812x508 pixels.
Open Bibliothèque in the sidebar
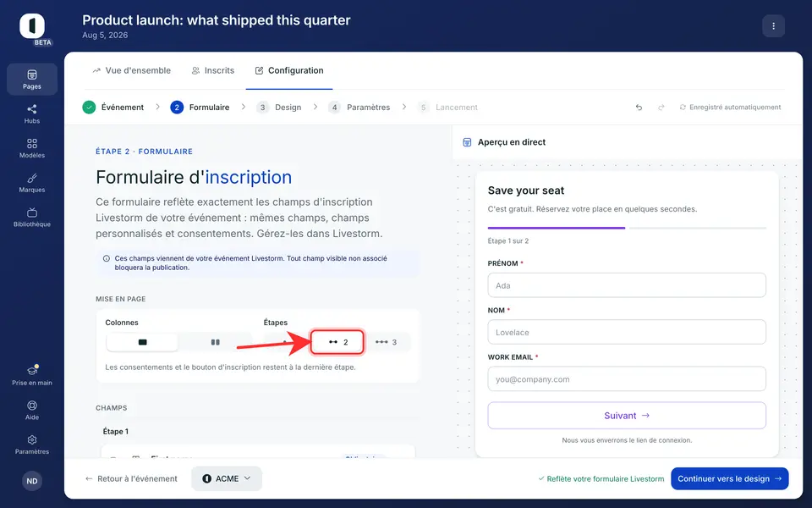32,218
